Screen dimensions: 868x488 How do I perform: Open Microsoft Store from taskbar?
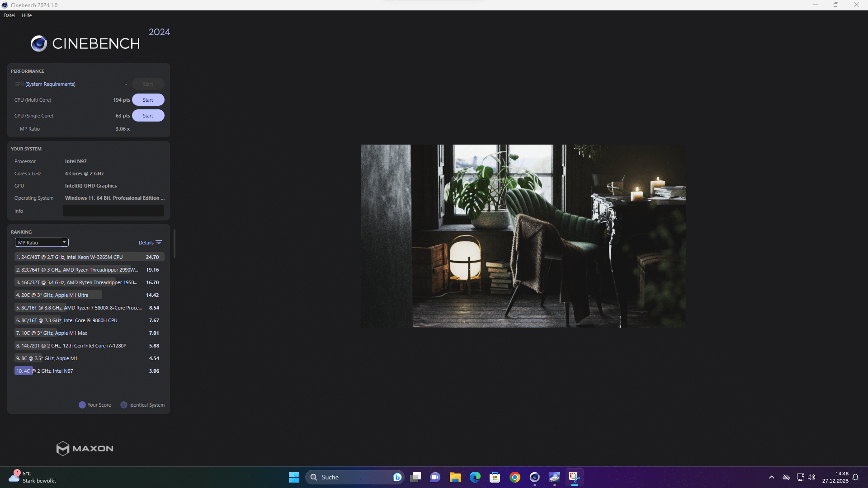(495, 477)
